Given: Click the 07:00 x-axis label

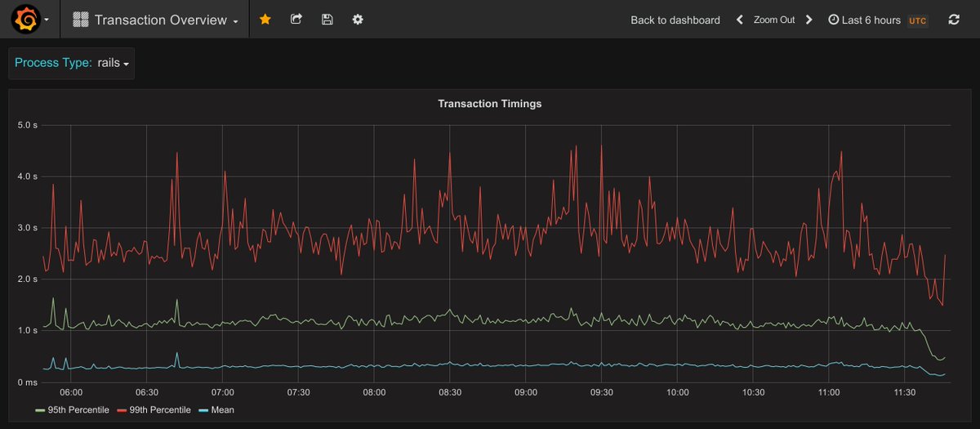Looking at the screenshot, I should point(223,392).
